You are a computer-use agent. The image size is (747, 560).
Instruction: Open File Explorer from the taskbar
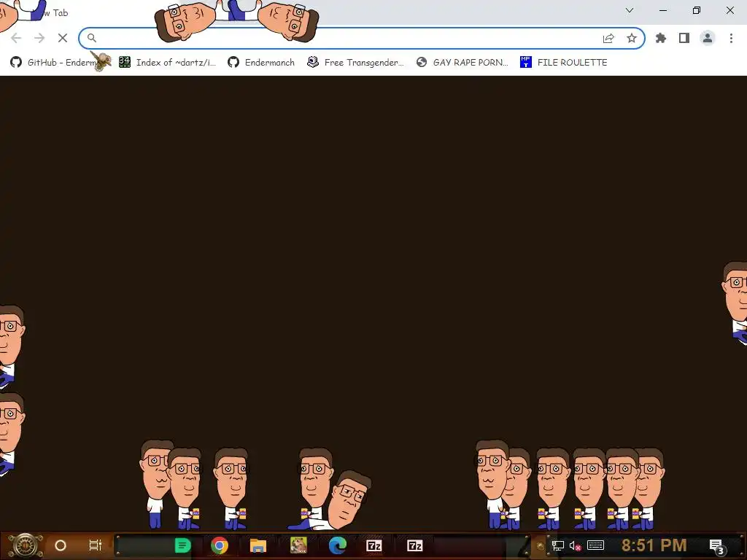258,545
